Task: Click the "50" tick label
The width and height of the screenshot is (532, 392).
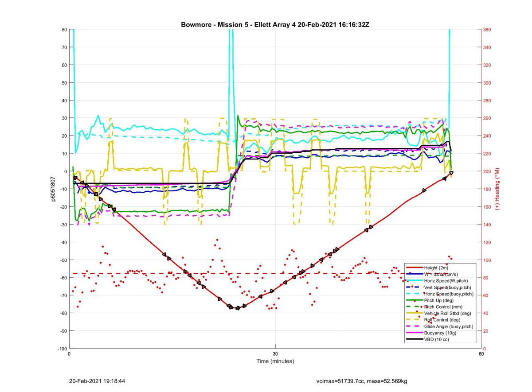Action: [64, 83]
